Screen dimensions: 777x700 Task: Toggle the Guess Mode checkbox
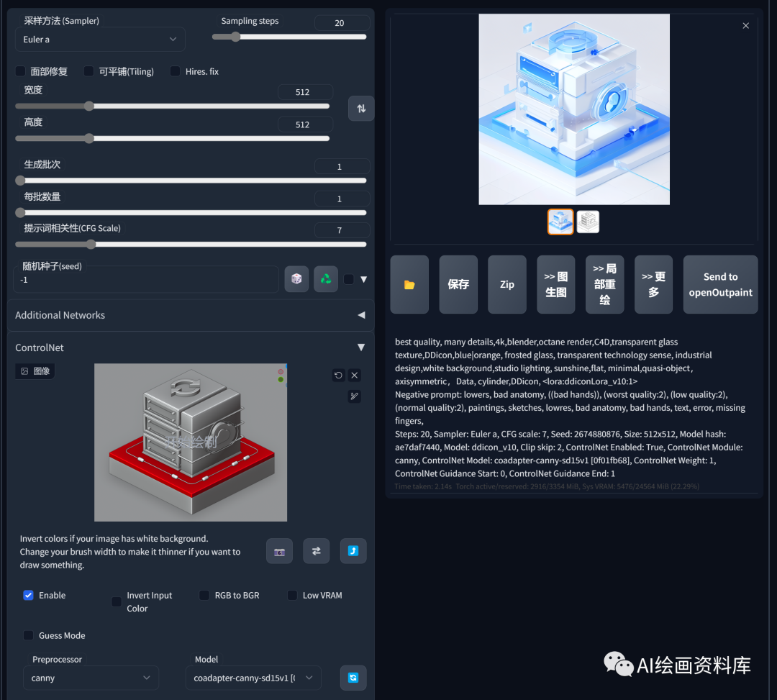28,635
